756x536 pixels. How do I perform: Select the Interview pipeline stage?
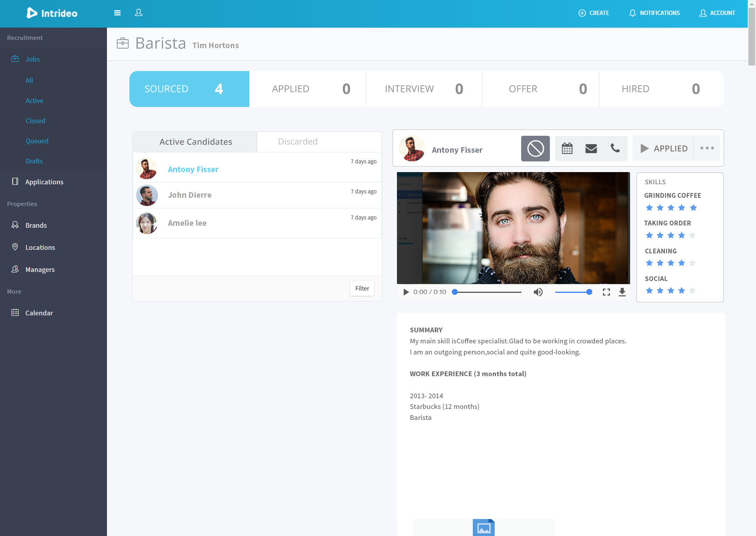click(424, 89)
